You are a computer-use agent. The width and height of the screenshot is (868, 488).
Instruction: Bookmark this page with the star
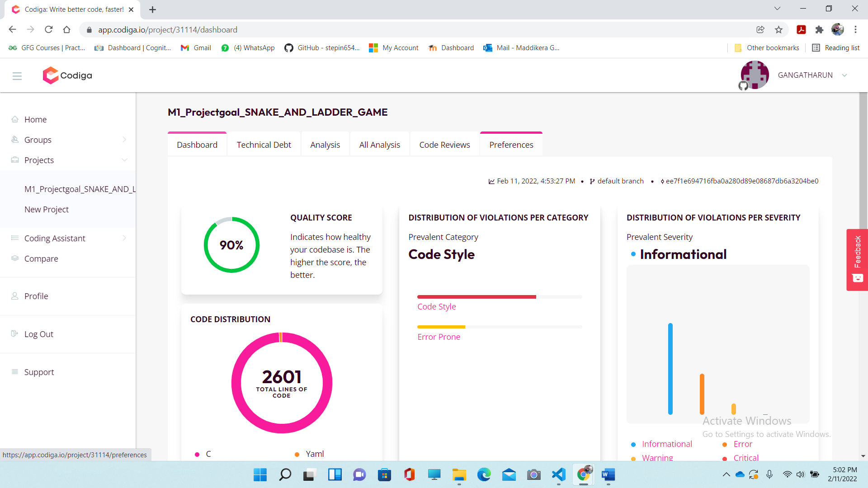pyautogui.click(x=778, y=30)
